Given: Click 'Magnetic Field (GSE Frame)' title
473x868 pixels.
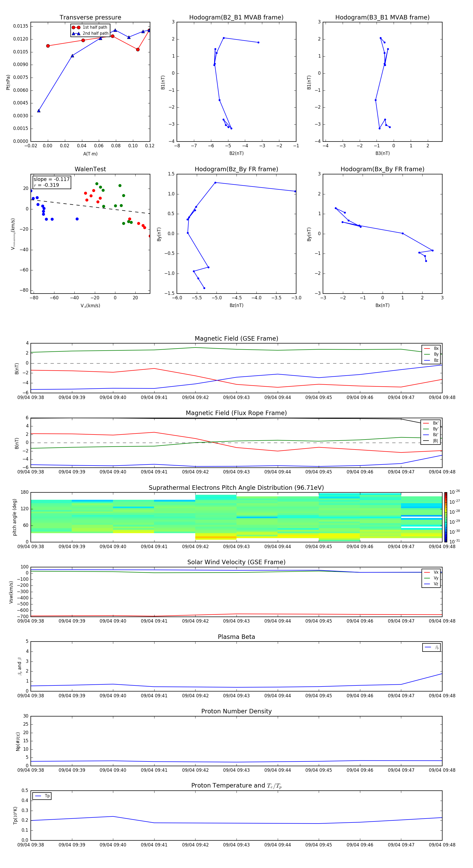Looking at the screenshot, I should click(x=236, y=338).
